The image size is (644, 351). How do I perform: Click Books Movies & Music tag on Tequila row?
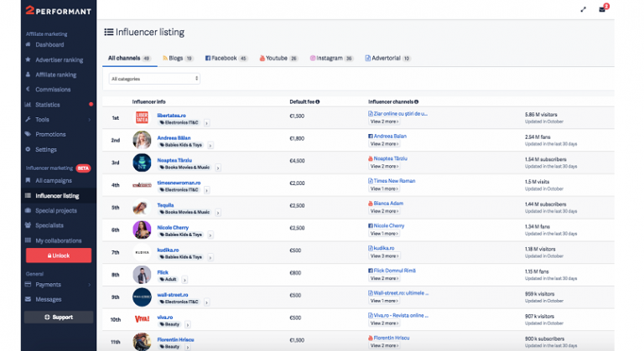pyautogui.click(x=184, y=212)
